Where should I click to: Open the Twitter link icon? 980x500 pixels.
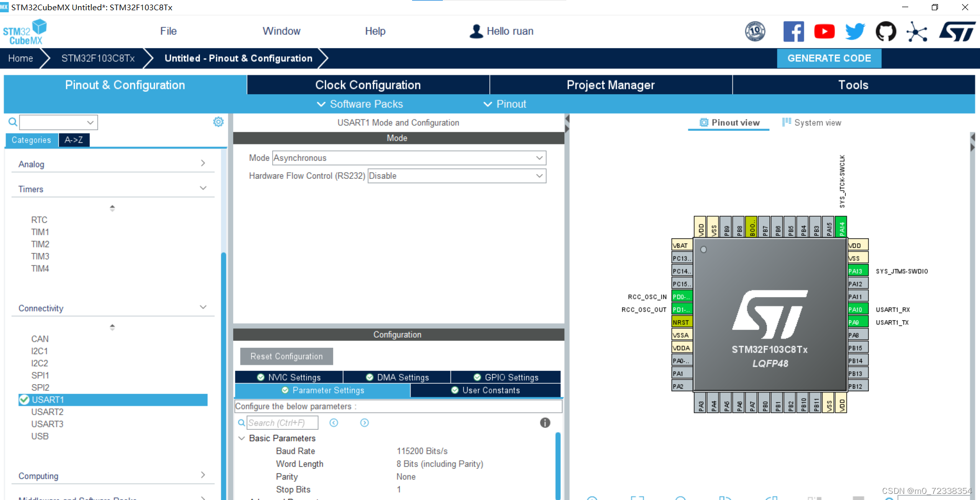(x=855, y=32)
